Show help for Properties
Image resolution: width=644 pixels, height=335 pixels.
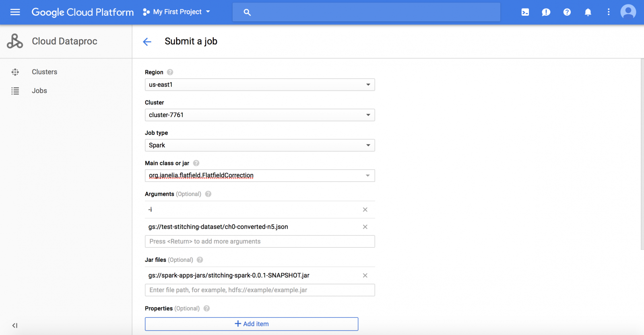[206, 308]
